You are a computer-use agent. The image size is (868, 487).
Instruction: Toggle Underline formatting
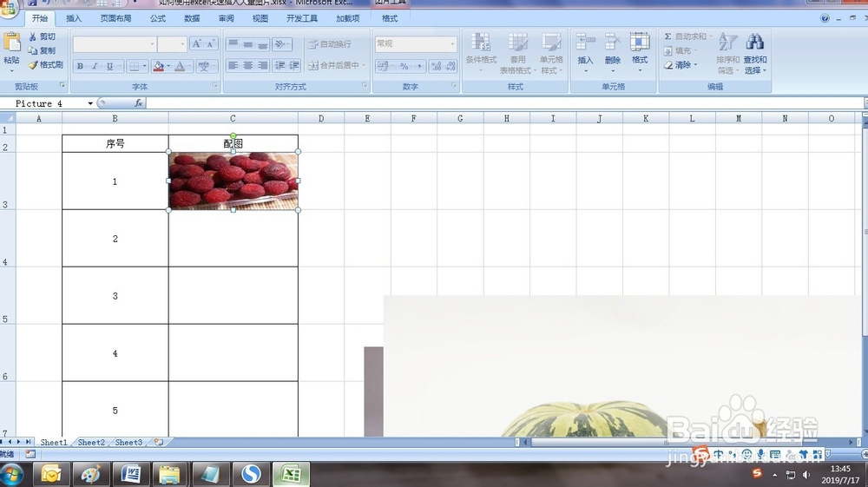109,66
